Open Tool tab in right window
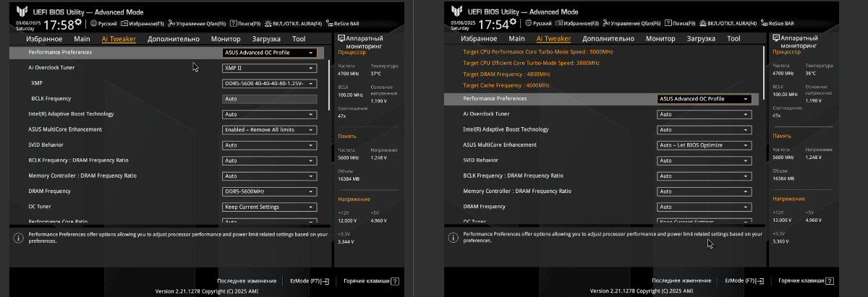Image resolution: width=868 pixels, height=297 pixels. tap(733, 38)
